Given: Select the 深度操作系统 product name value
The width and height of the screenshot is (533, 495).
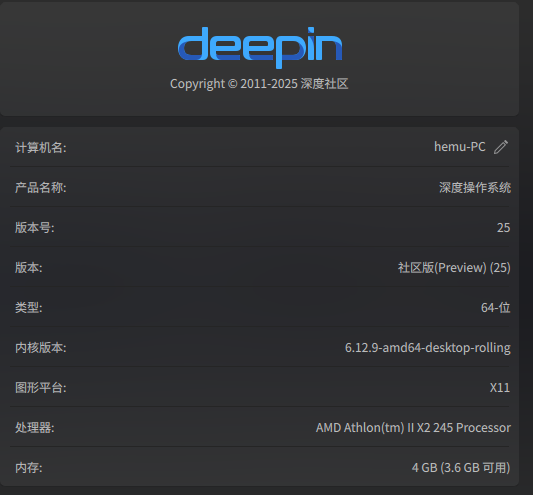Looking at the screenshot, I should [475, 187].
